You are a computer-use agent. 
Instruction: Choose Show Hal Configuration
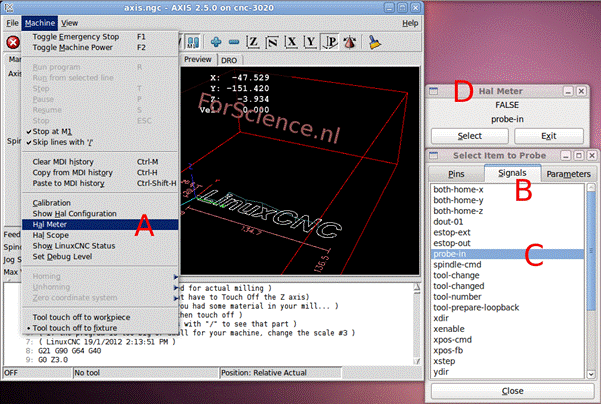tap(100, 213)
